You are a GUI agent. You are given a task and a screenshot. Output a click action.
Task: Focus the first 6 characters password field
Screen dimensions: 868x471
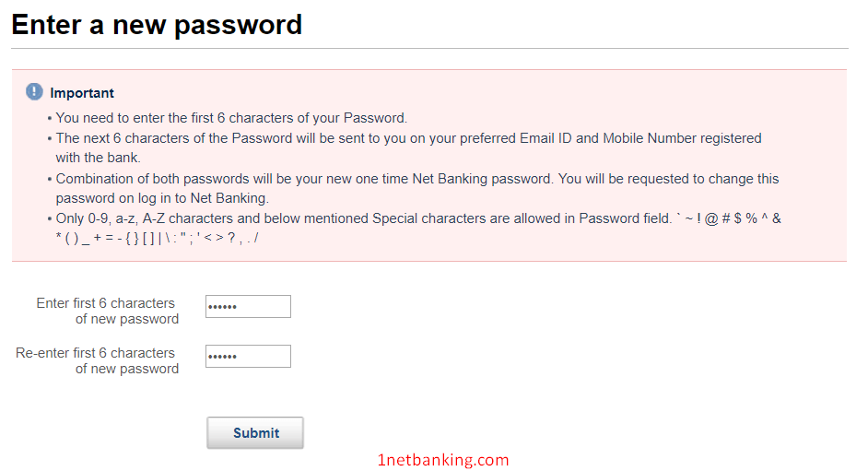[248, 307]
